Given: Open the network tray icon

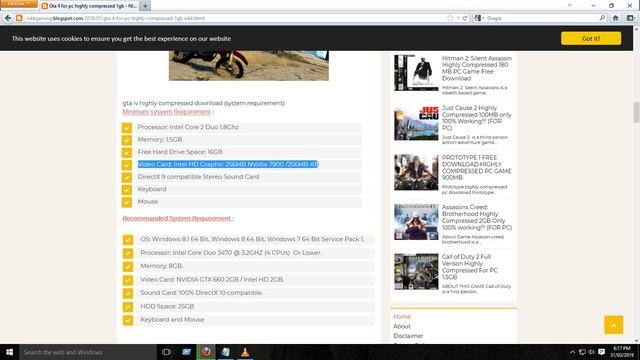Looking at the screenshot, I should click(x=582, y=352).
